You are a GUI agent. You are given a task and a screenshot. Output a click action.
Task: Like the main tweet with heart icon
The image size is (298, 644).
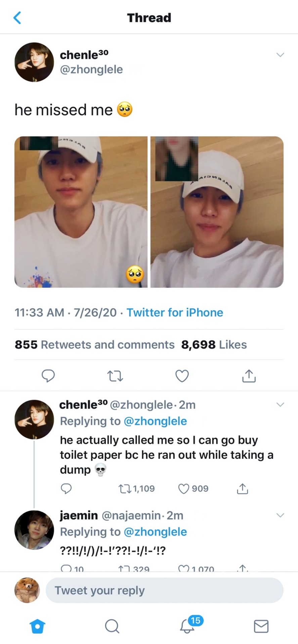182,376
